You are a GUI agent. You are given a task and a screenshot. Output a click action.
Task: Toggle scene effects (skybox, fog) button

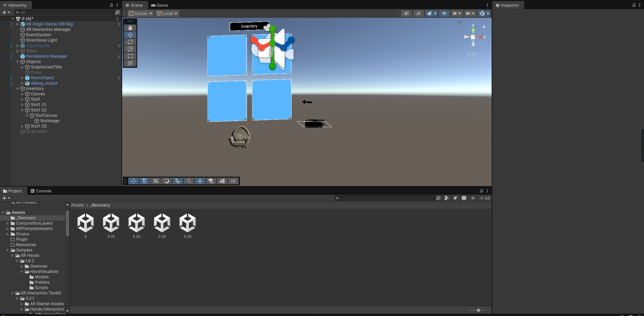pyautogui.click(x=429, y=13)
